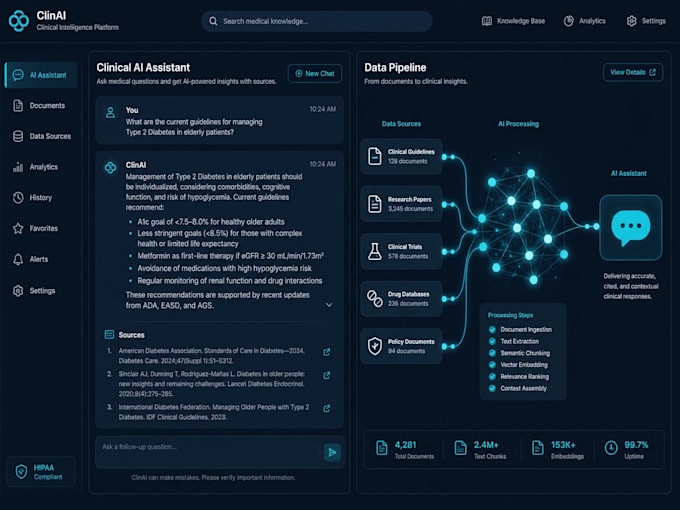Click the Drug Databases 236 documents card

[401, 299]
